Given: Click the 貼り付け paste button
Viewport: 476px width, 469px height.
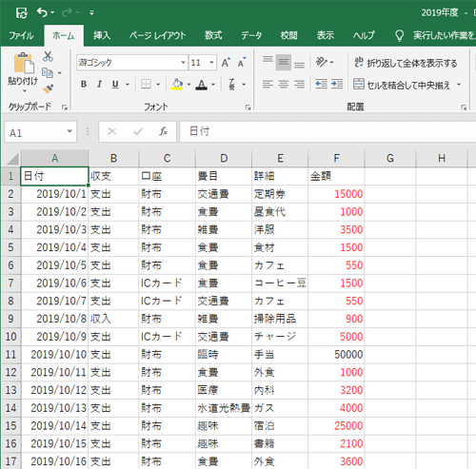Looking at the screenshot, I should (x=23, y=68).
